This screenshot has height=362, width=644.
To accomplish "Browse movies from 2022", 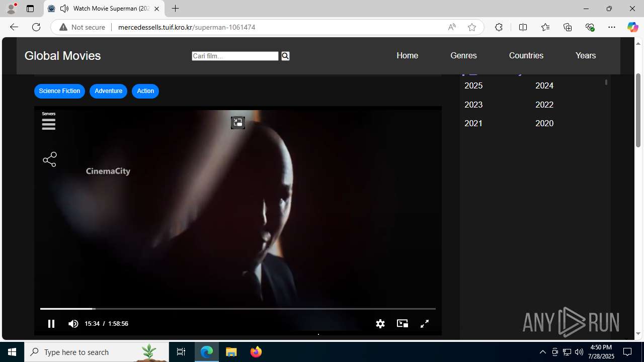I will tap(544, 105).
